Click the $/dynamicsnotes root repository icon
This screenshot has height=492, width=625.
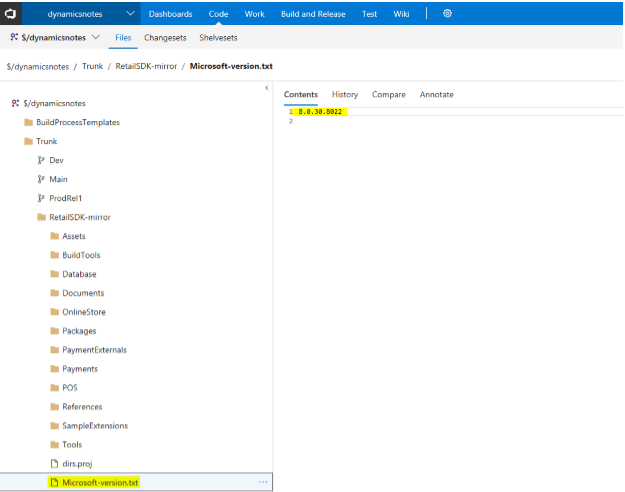click(x=15, y=103)
